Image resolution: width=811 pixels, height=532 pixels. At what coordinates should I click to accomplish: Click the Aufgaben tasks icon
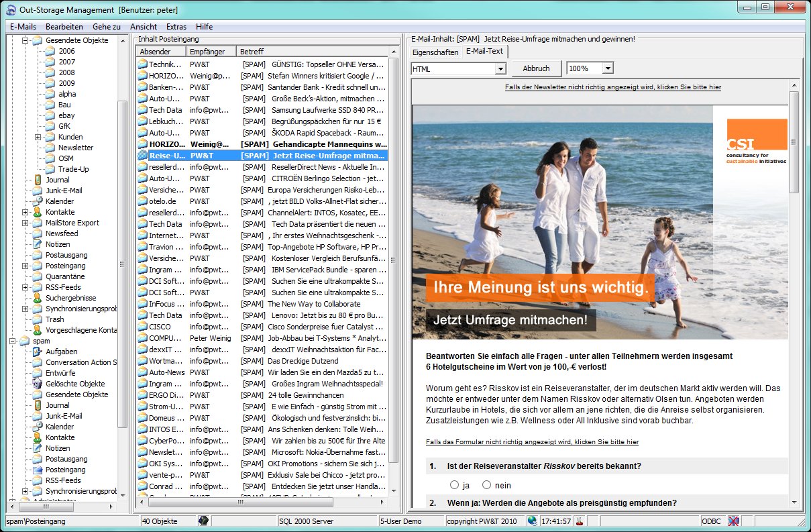[37, 352]
